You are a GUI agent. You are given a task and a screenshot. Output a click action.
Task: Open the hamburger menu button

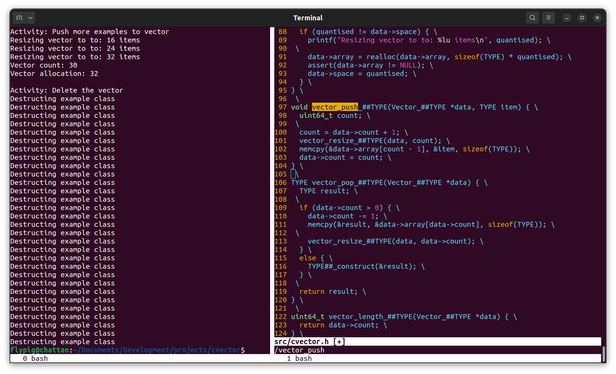pos(548,18)
